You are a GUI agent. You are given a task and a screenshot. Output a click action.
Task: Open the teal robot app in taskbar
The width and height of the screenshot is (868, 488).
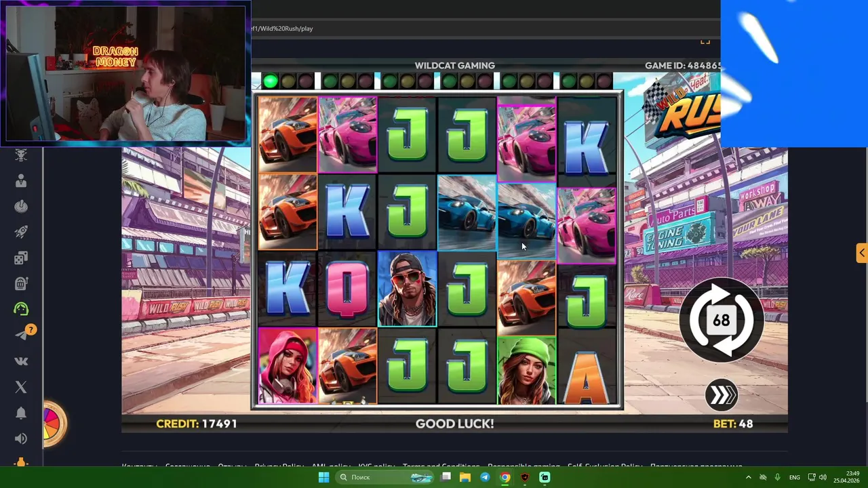[x=545, y=477]
